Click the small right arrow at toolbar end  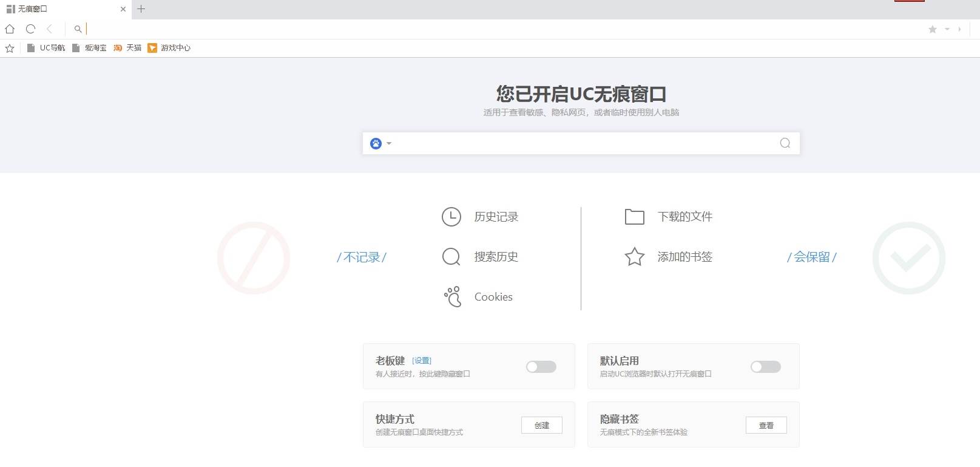coord(959,29)
